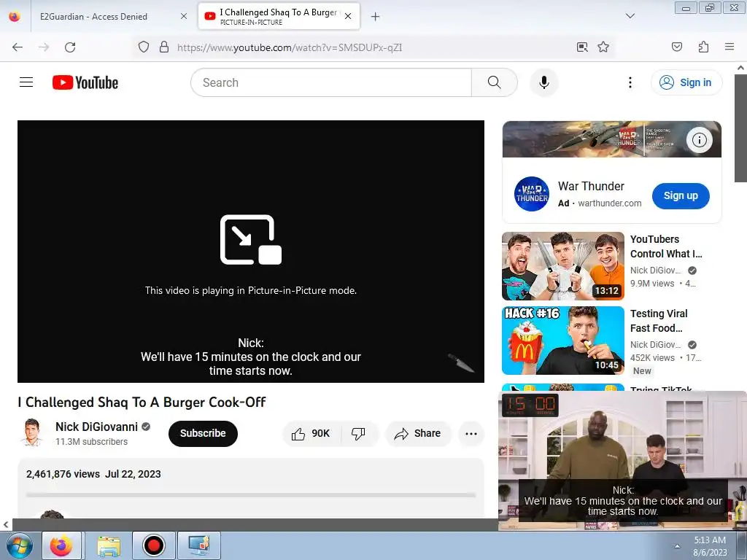Screen dimensions: 747x560
Task: Open Save to Pocket icon
Action: tap(676, 47)
